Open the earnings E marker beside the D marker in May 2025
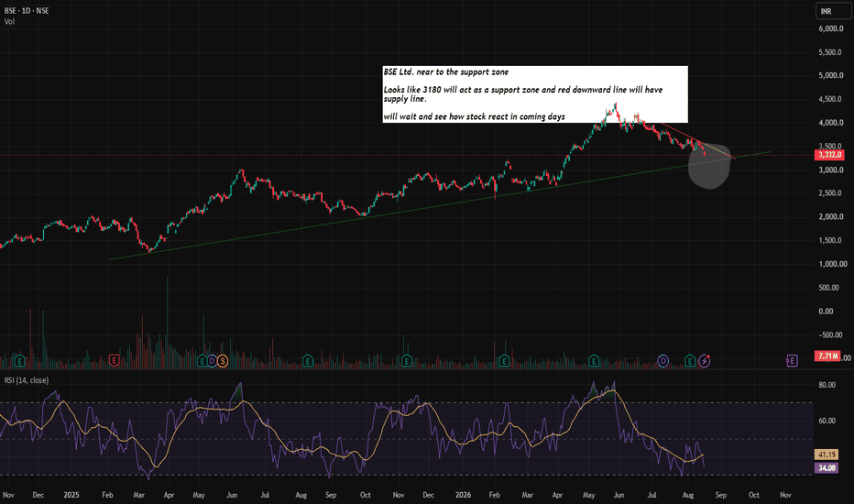The height and width of the screenshot is (504, 854). [203, 361]
